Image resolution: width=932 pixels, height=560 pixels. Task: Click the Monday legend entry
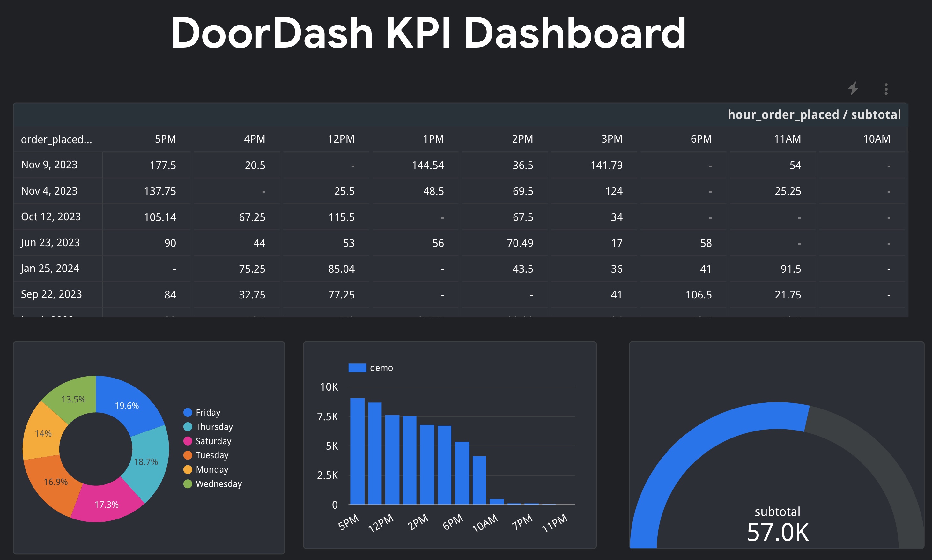point(212,469)
